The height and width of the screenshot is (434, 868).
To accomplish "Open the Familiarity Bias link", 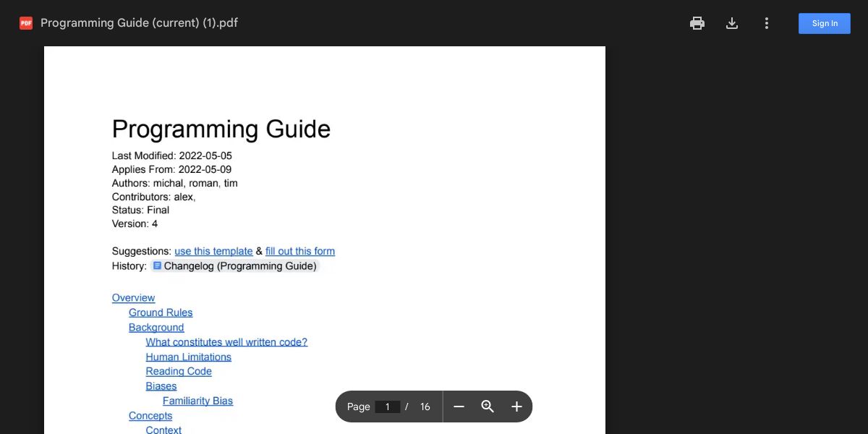I will click(x=197, y=401).
